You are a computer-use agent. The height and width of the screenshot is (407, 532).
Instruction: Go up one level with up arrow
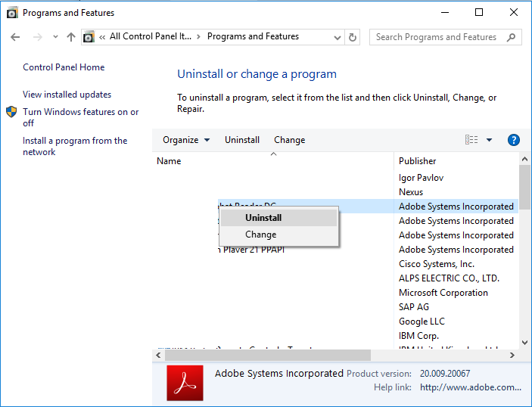click(71, 37)
